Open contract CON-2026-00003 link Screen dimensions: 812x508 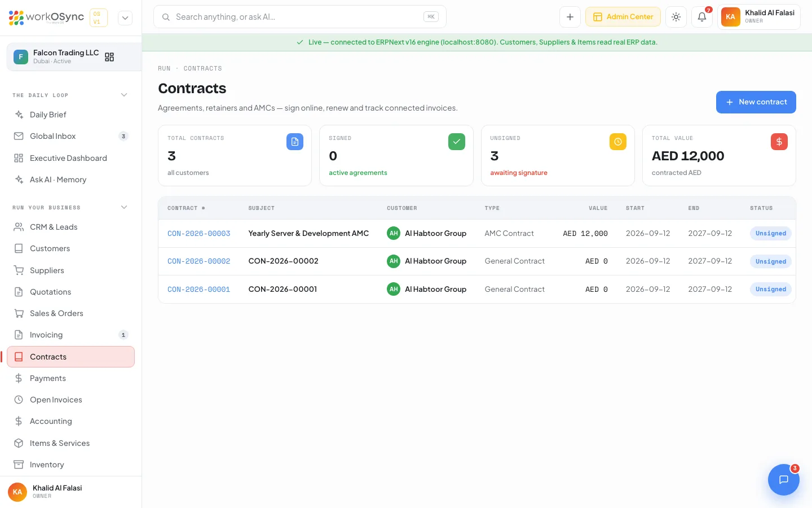pyautogui.click(x=199, y=234)
